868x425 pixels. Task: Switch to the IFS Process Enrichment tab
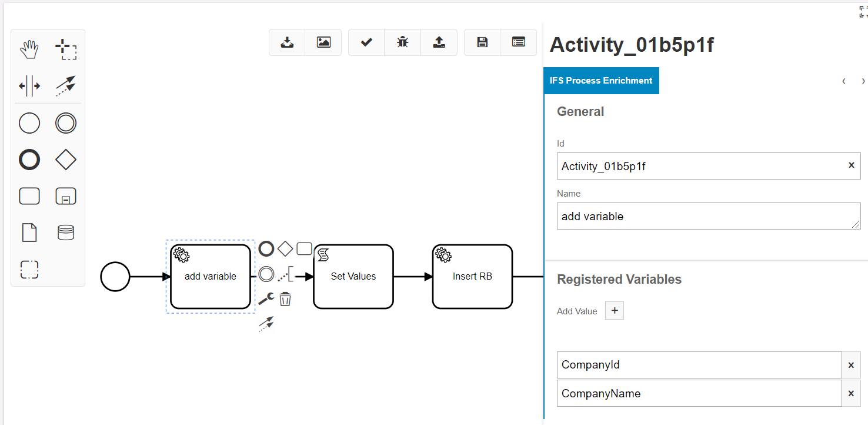(x=601, y=80)
